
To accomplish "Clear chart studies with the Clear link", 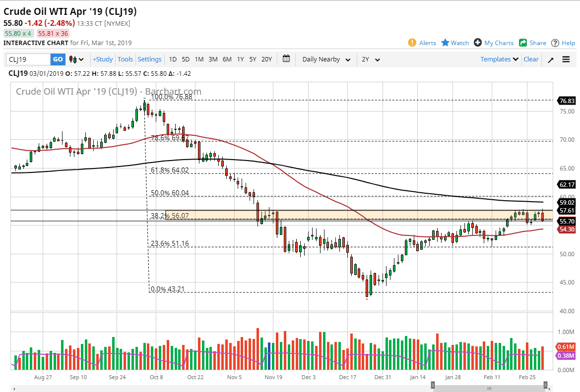I will point(531,59).
